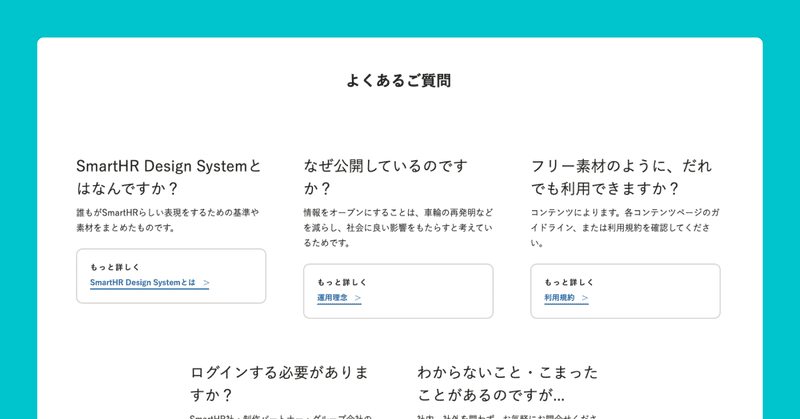Click the description starting with '情報をオープンにすることは'

coord(398,228)
